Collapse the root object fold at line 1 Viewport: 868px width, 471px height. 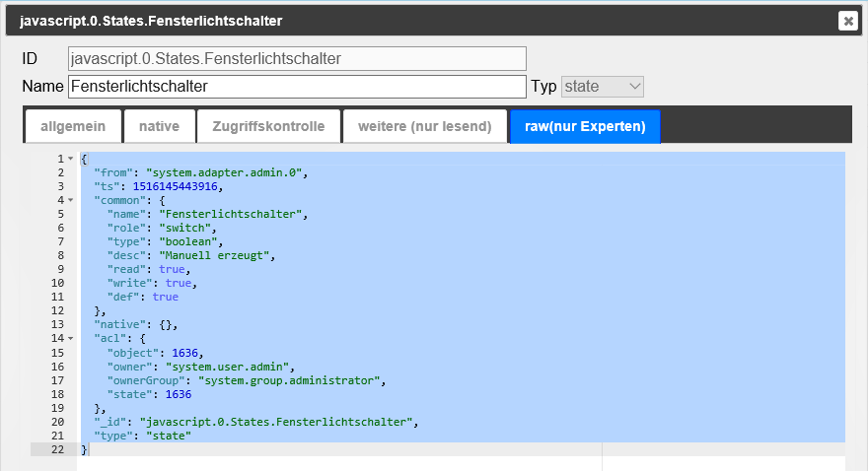tap(71, 159)
